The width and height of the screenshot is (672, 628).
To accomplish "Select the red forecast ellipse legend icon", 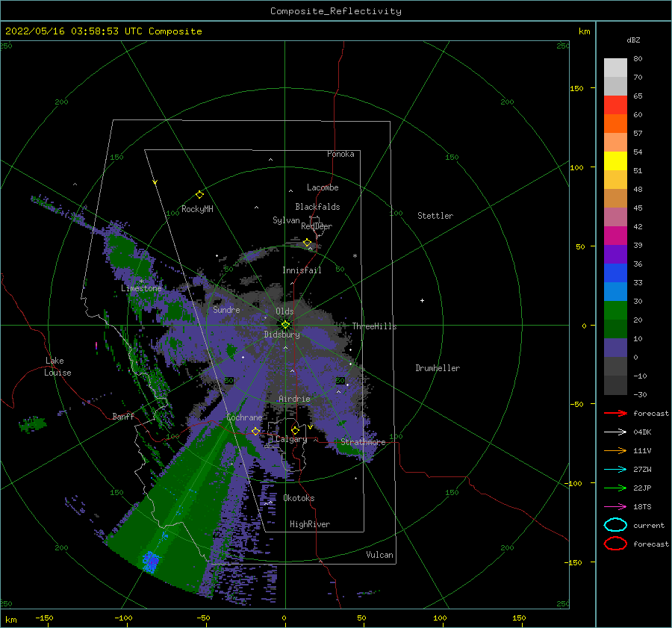I will (x=615, y=544).
